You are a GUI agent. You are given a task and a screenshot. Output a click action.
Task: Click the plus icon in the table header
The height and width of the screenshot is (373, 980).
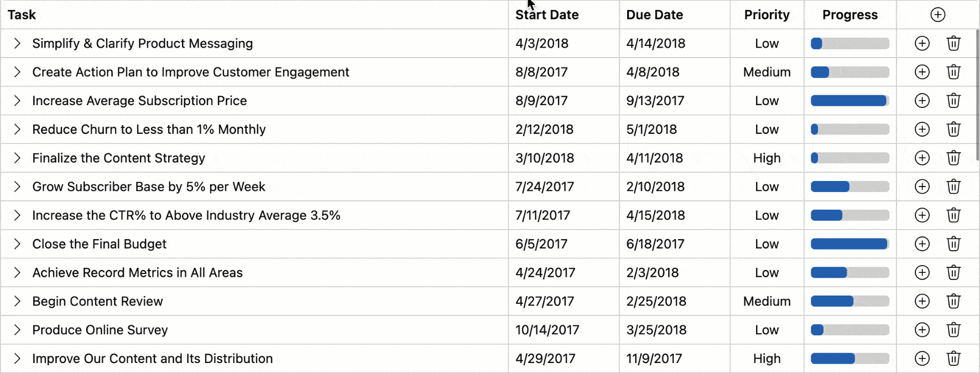pos(938,14)
